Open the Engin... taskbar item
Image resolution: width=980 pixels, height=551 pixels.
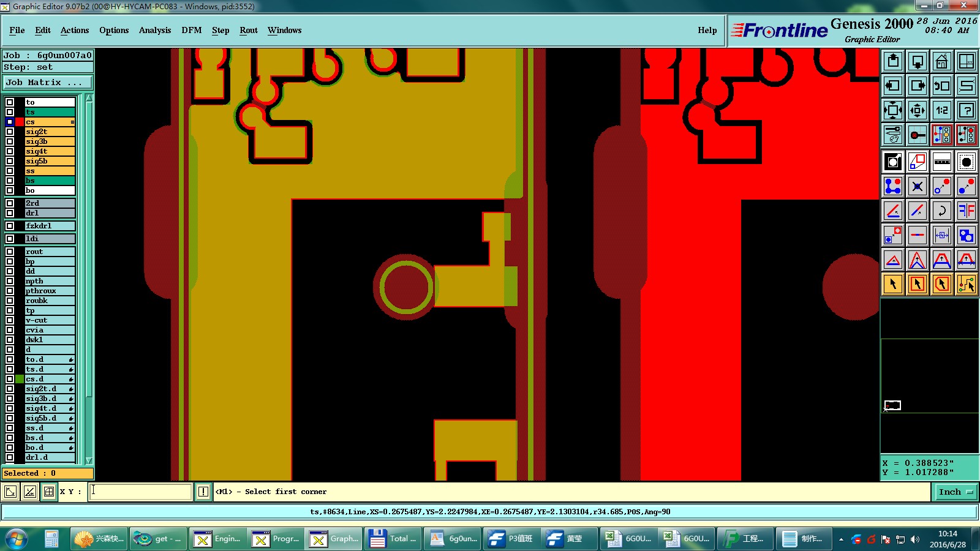[x=218, y=539]
